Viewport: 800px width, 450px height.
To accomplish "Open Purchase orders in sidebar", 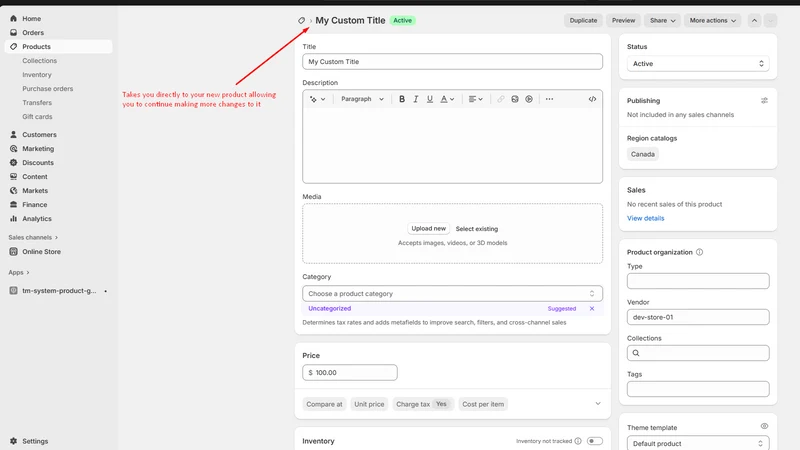I will point(47,88).
